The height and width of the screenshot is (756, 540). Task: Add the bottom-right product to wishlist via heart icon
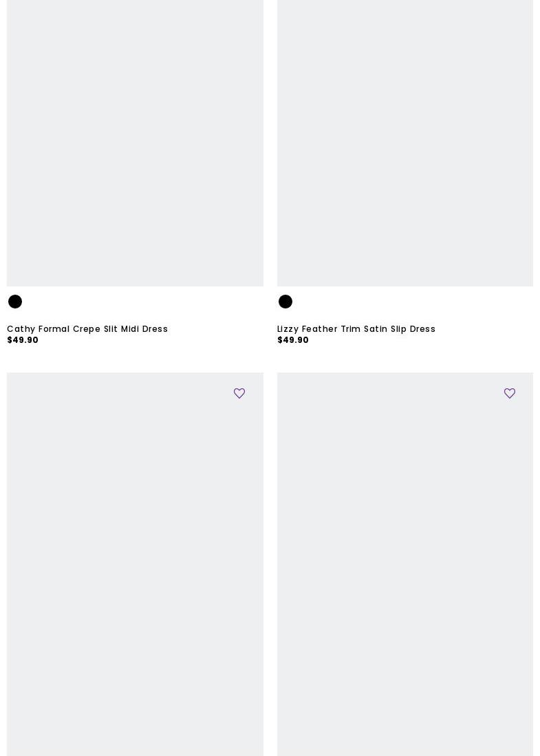coord(509,393)
